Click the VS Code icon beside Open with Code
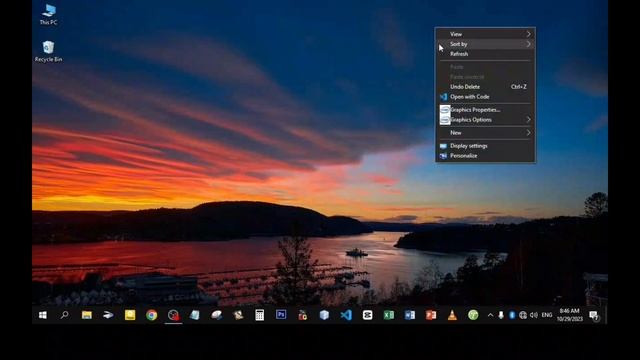Screen dimensions: 640x360 click(x=444, y=97)
